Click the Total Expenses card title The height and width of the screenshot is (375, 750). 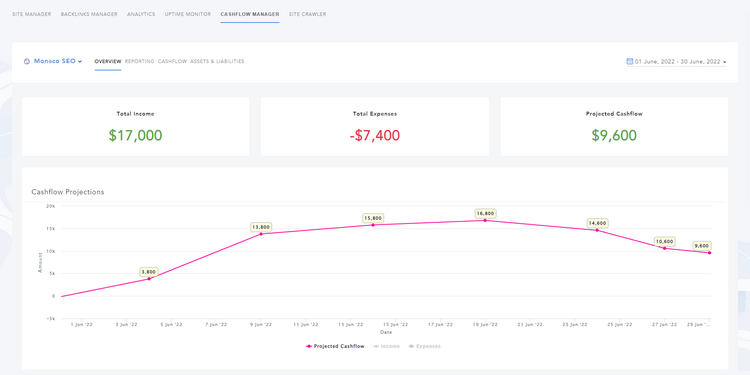tap(375, 114)
